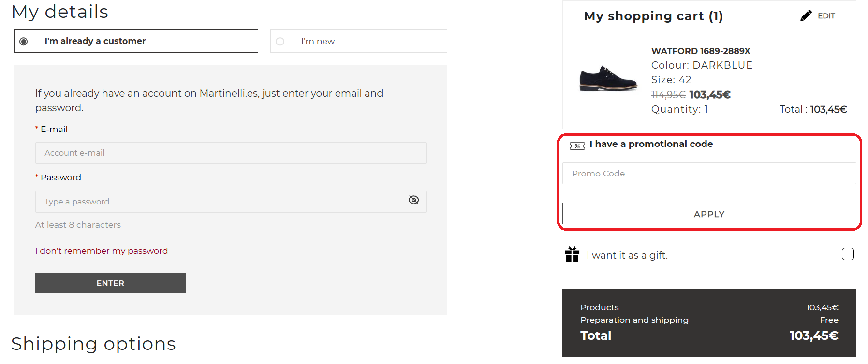868x364 pixels.
Task: Open "I don't remember my password" link
Action: click(x=102, y=251)
